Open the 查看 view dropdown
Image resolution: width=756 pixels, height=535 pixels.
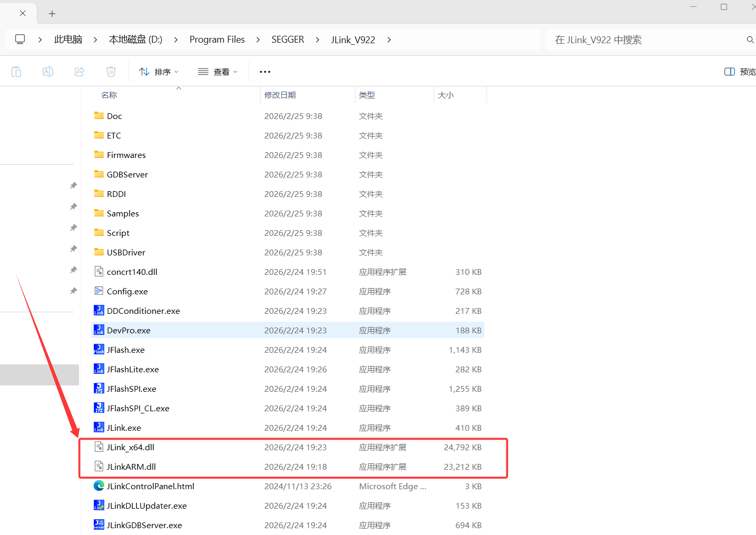217,72
